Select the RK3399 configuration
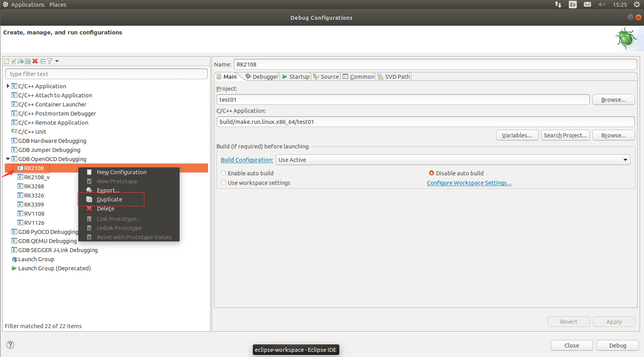The height and width of the screenshot is (357, 644). pyautogui.click(x=34, y=205)
